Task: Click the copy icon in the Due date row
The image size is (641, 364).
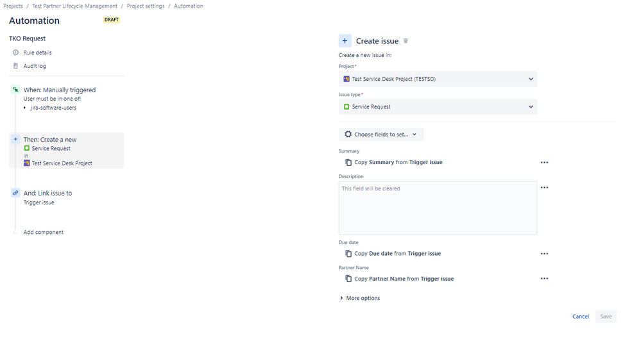Action: click(x=348, y=253)
